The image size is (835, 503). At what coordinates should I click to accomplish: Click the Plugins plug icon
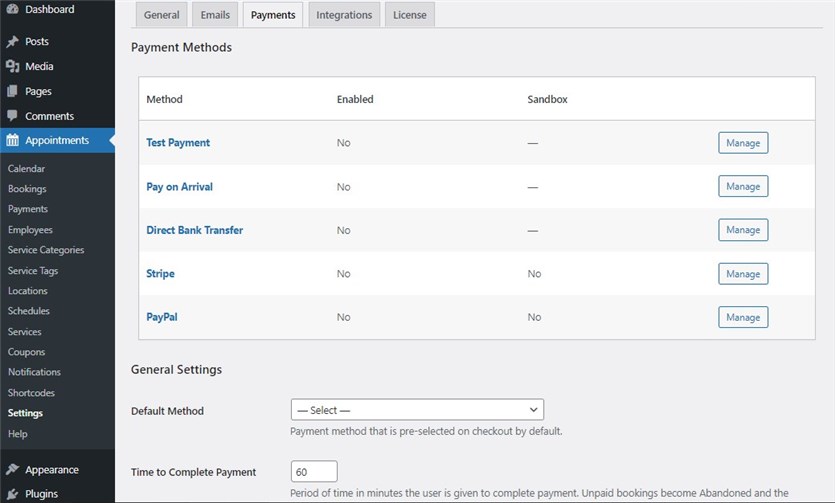pos(12,494)
